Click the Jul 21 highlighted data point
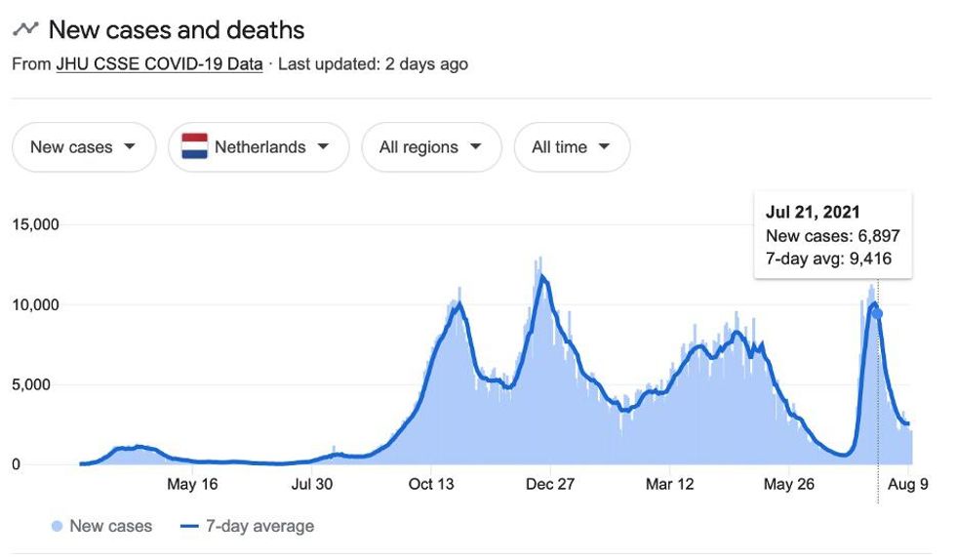The height and width of the screenshot is (560, 956). pyautogui.click(x=877, y=313)
